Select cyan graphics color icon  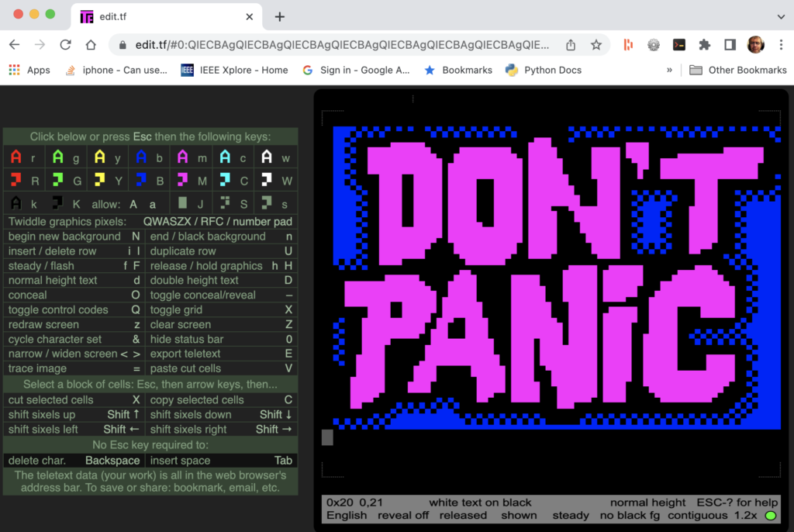click(x=225, y=180)
